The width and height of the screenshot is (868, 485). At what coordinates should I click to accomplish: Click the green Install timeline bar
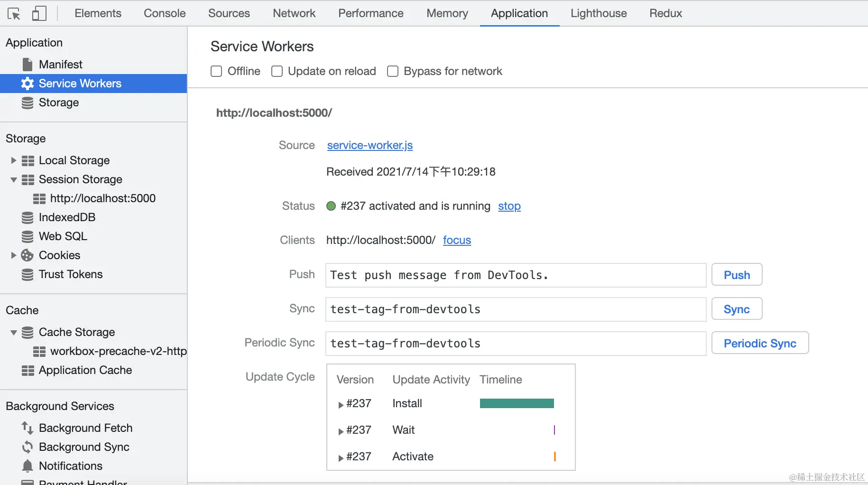click(517, 403)
